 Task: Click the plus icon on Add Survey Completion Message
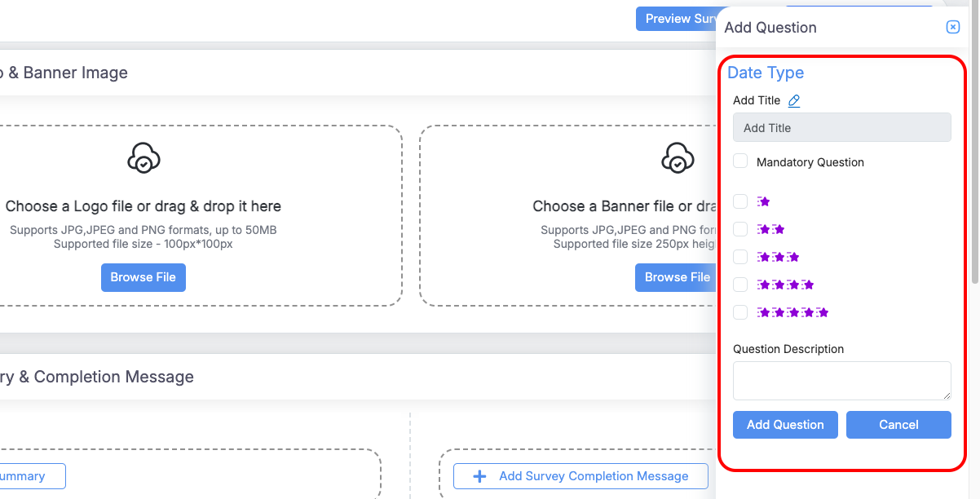coord(480,476)
